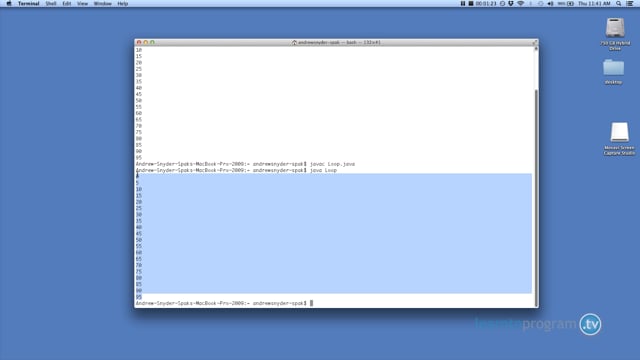
Task: Click the time machine clock icon in menu bar
Action: pos(502,3)
